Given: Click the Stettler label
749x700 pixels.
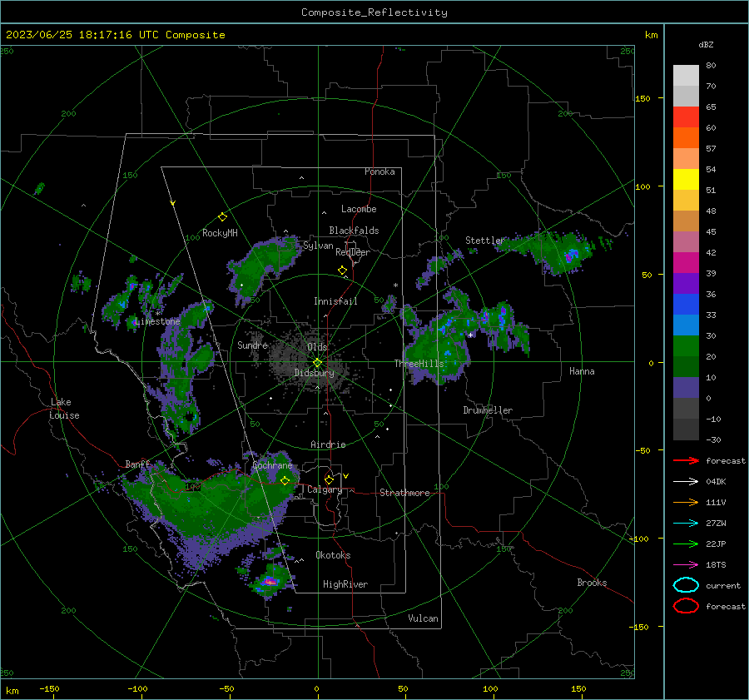Looking at the screenshot, I should point(485,241).
